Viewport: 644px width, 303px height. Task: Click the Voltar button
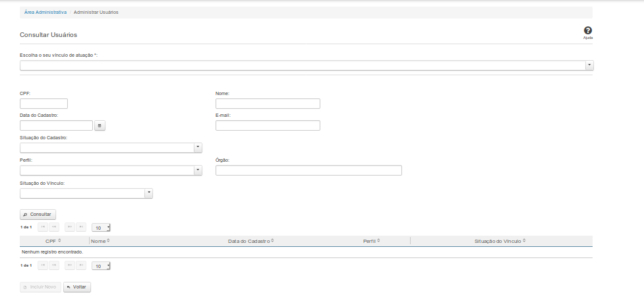point(77,287)
